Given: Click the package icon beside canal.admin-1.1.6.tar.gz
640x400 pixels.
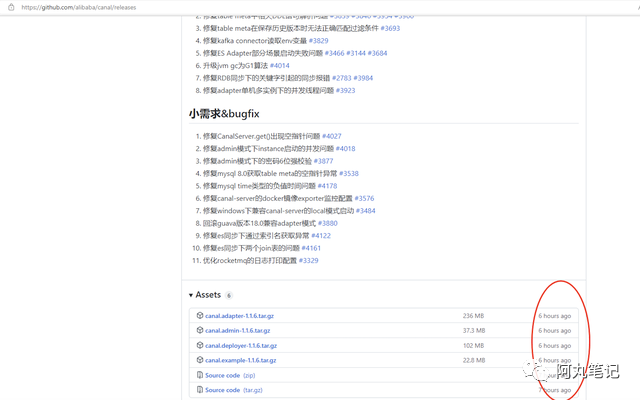Looking at the screenshot, I should click(x=200, y=330).
